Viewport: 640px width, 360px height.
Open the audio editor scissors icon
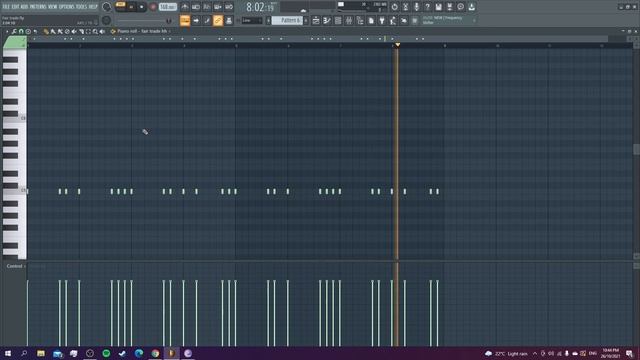pyautogui.click(x=405, y=7)
